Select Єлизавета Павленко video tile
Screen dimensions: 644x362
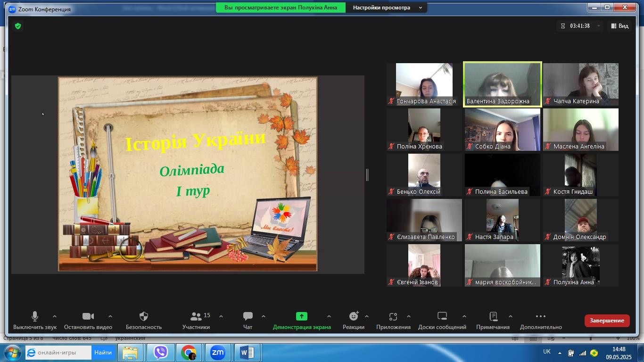point(424,220)
